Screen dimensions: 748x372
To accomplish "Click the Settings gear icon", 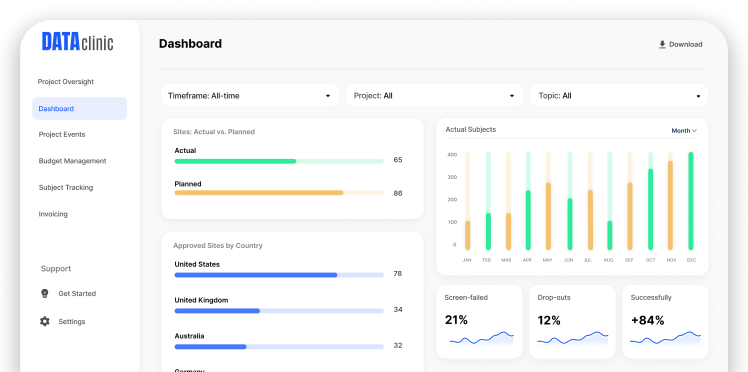I will click(x=44, y=321).
